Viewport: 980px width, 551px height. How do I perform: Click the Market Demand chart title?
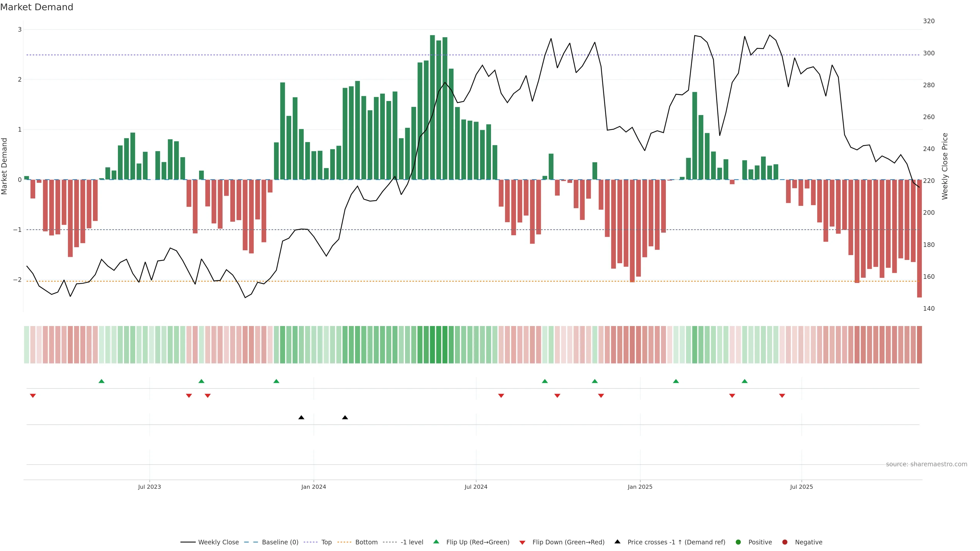pos(36,7)
